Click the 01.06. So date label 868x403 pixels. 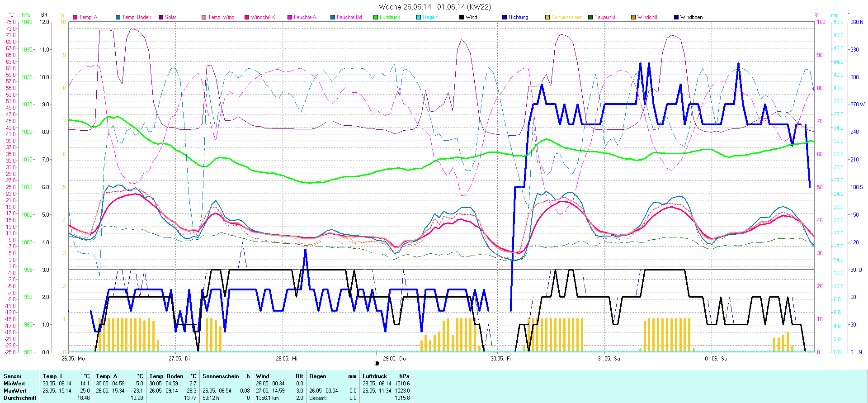coord(716,359)
